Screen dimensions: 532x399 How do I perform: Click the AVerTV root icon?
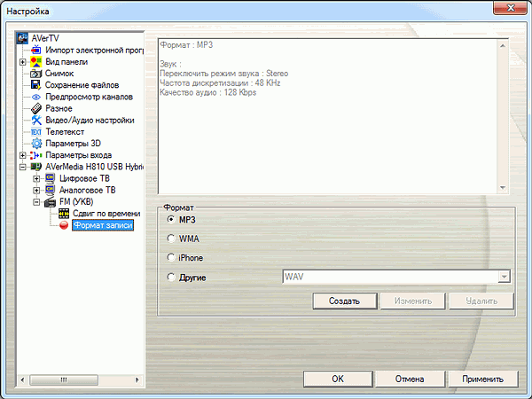pyautogui.click(x=22, y=38)
